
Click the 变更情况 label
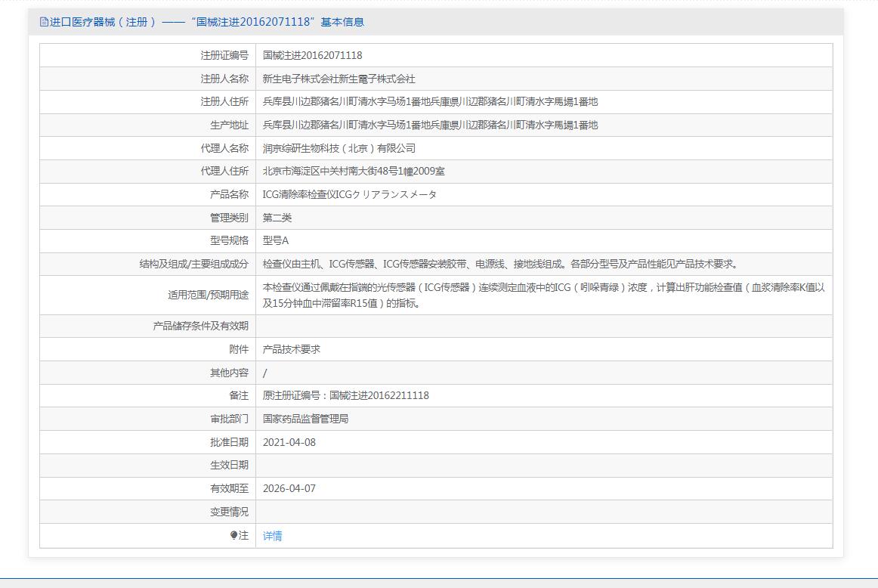[230, 512]
